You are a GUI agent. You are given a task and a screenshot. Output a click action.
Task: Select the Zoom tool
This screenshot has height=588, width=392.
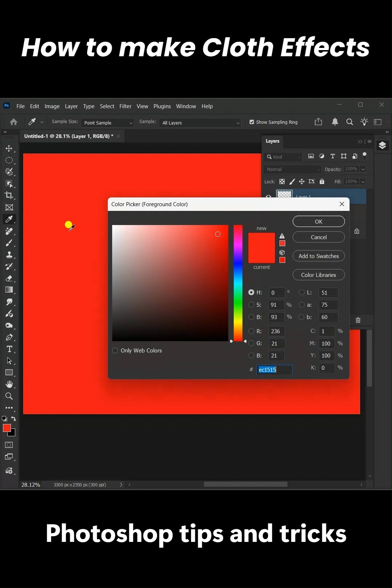[x=9, y=396]
